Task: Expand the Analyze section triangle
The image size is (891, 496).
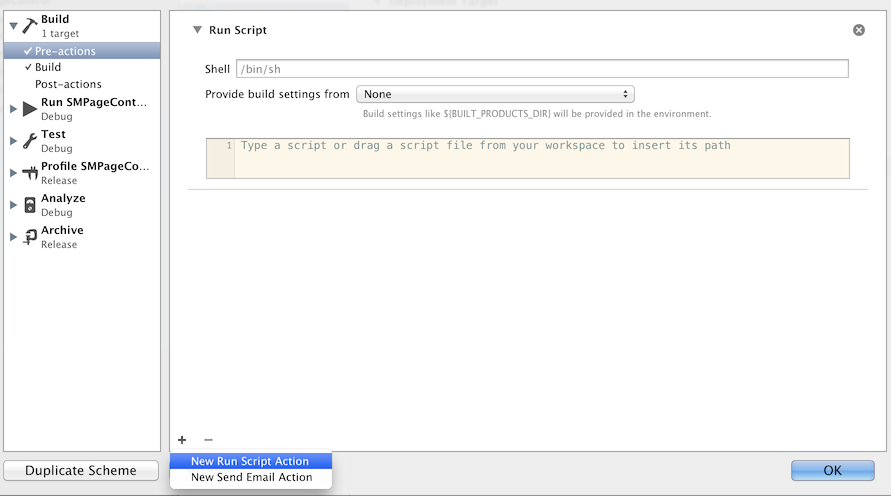Action: pos(13,205)
